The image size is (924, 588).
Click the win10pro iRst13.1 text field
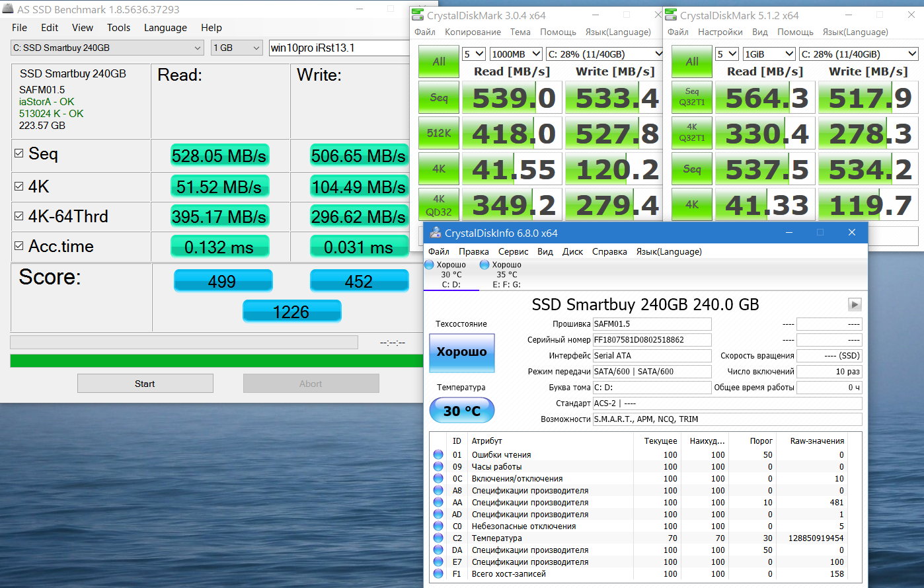point(340,48)
